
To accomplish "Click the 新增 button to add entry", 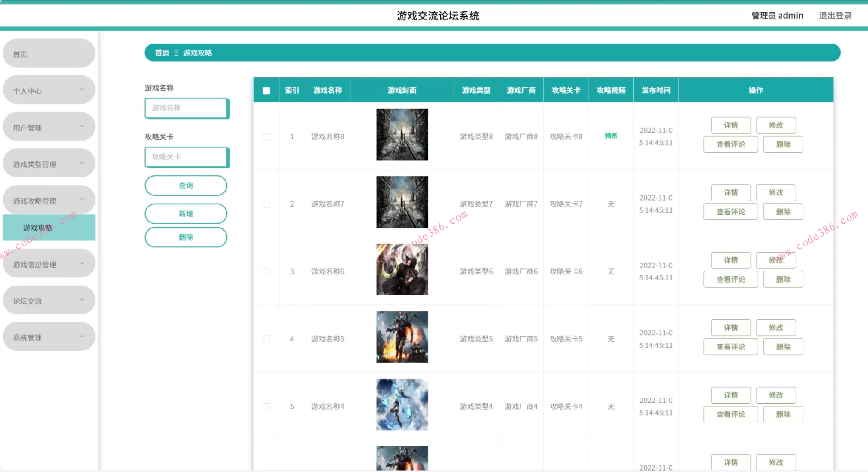I will [185, 213].
